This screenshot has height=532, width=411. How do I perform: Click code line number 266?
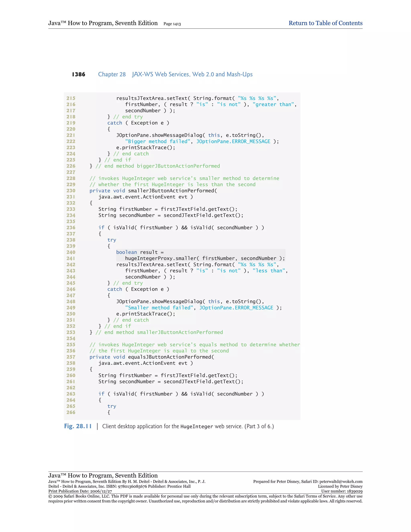71,412
